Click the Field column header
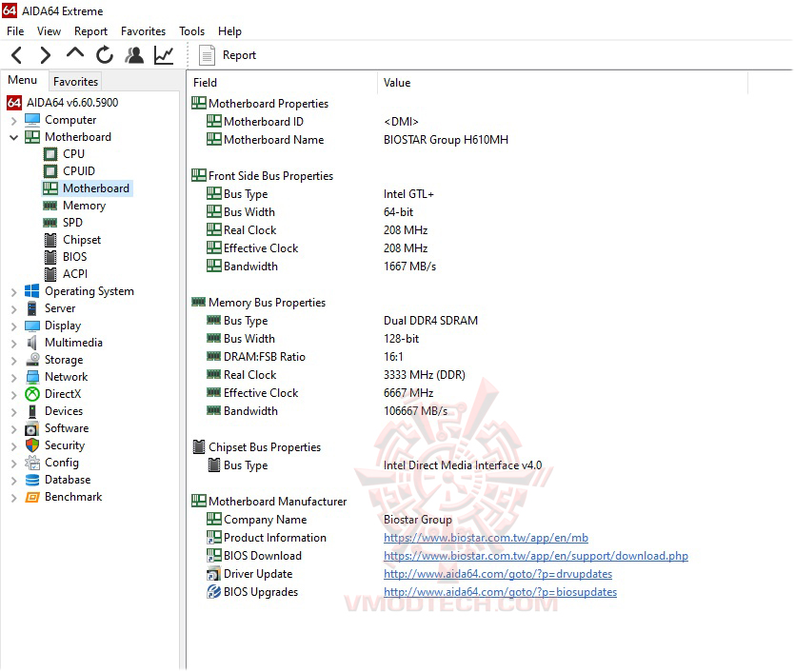795x672 pixels. pos(284,83)
